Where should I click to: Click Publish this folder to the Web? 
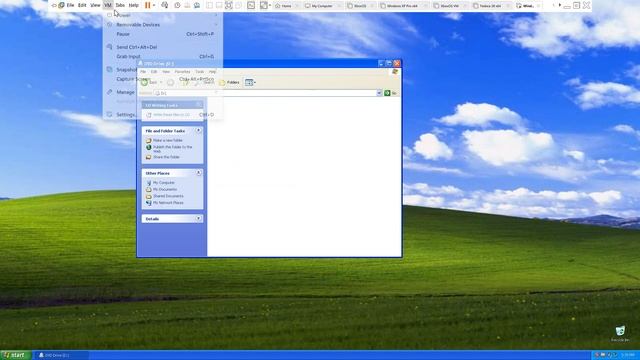[x=172, y=149]
